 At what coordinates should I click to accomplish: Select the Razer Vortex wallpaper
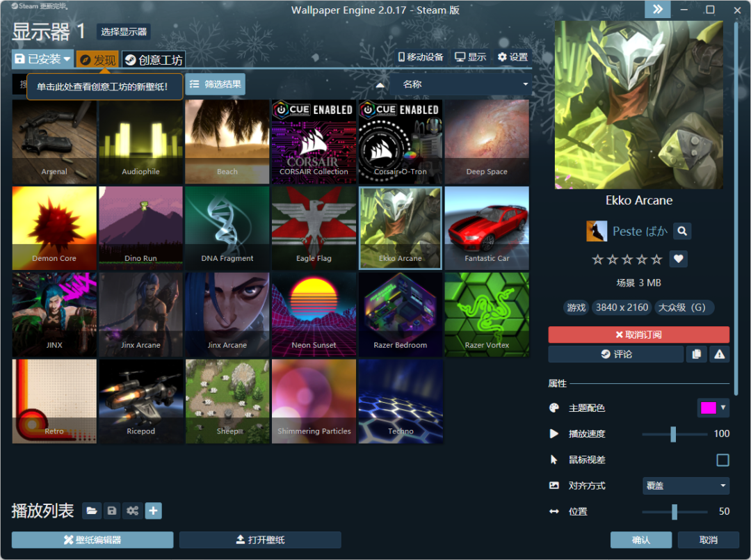(487, 314)
